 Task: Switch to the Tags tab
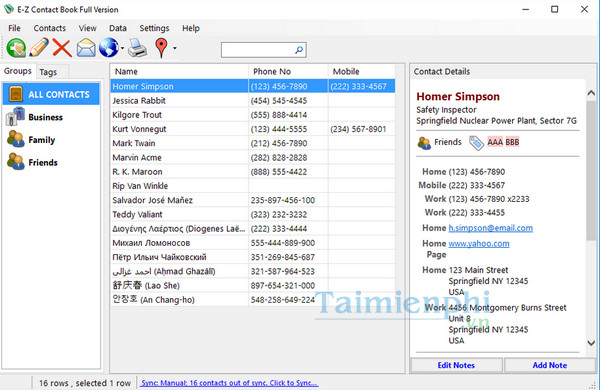(48, 72)
